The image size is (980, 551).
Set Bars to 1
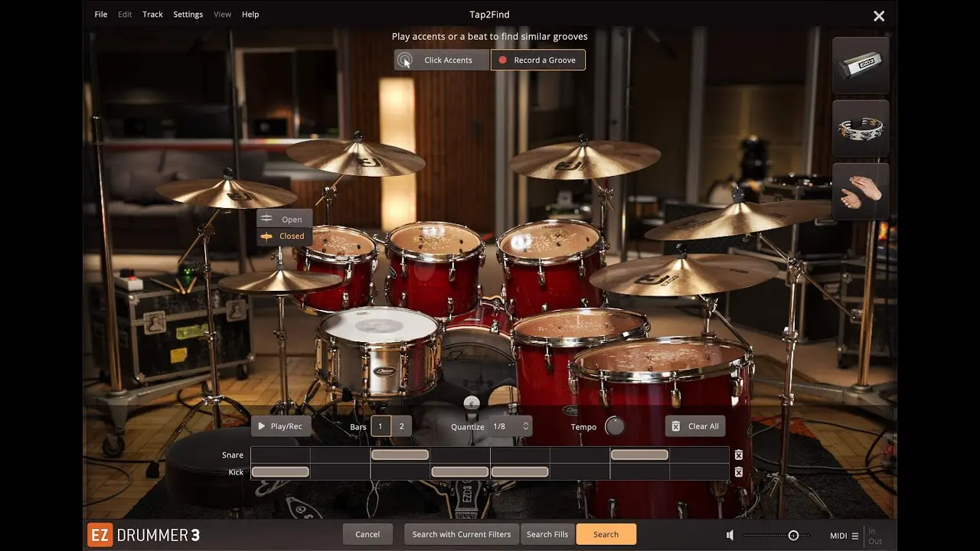click(381, 426)
